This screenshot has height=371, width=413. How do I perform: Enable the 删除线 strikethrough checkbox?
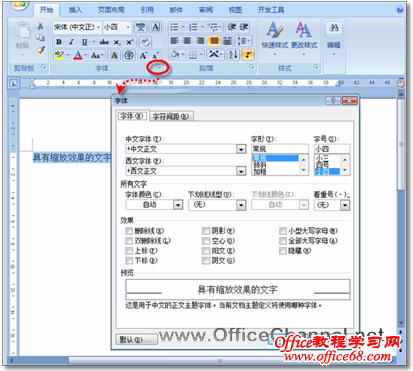tap(129, 231)
